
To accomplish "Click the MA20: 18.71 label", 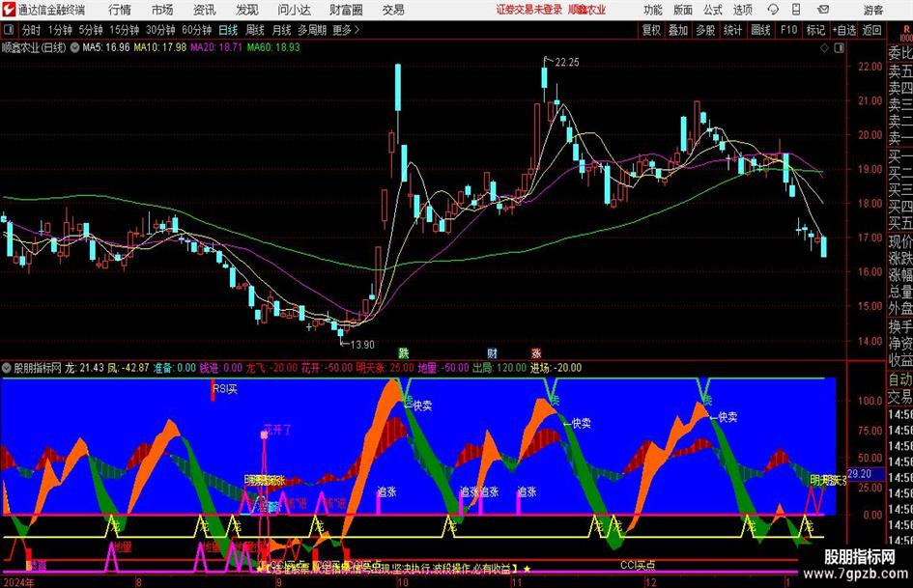I will coord(216,47).
